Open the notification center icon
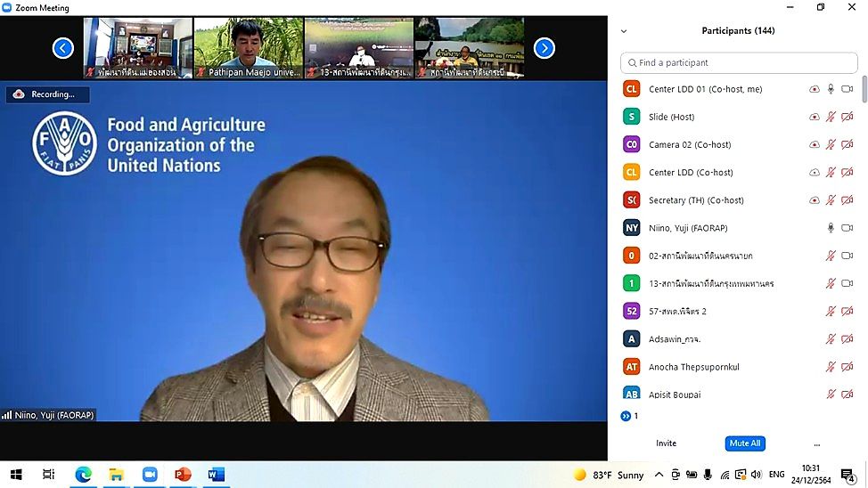The image size is (868, 488). [848, 476]
